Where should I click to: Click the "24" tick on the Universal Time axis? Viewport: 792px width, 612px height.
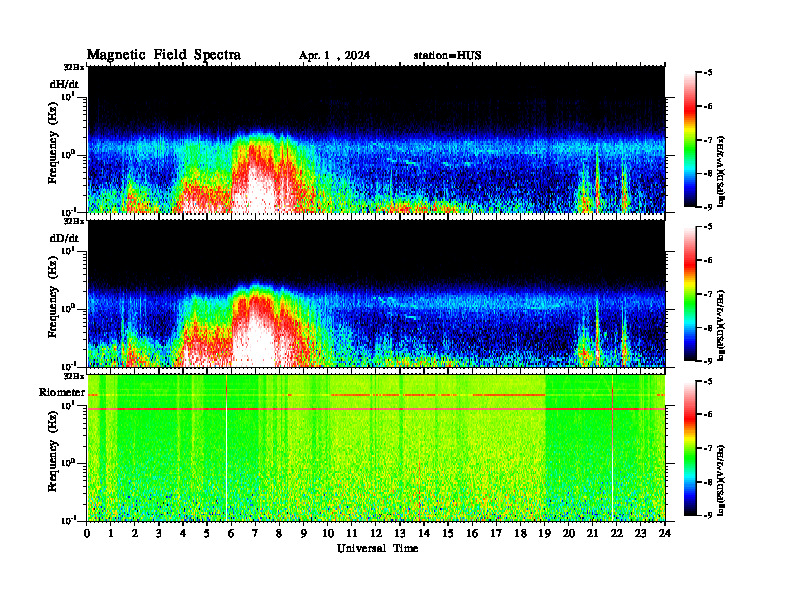pyautogui.click(x=665, y=533)
